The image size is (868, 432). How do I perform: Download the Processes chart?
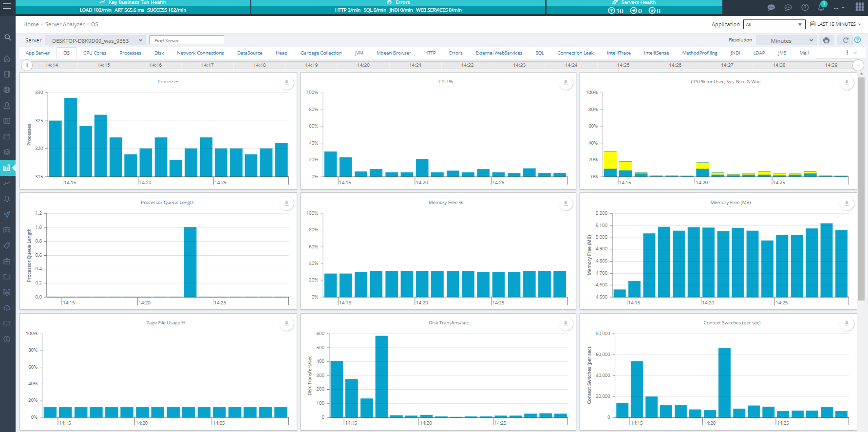coord(286,83)
